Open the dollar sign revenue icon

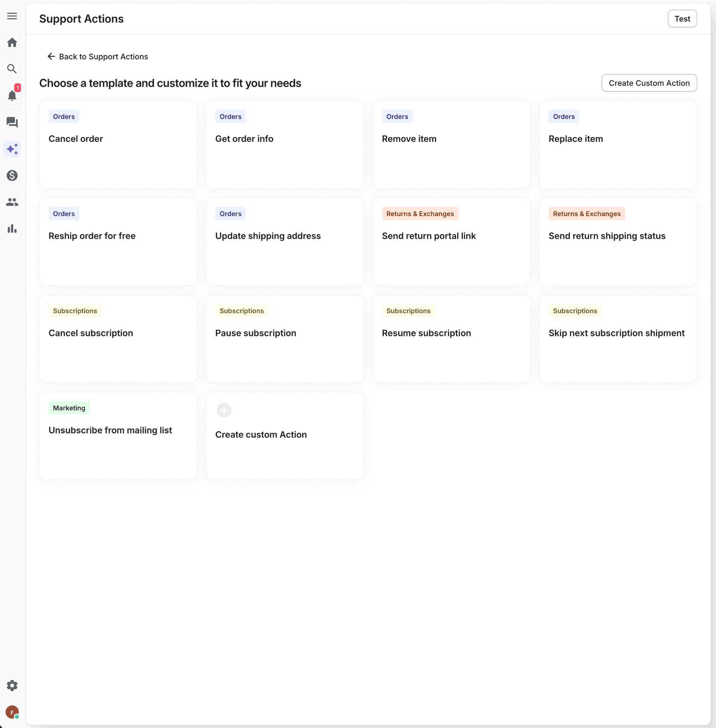[12, 176]
